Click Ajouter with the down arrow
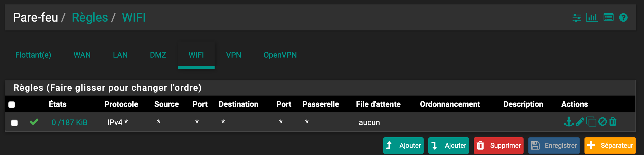The image size is (644, 155). point(449,146)
